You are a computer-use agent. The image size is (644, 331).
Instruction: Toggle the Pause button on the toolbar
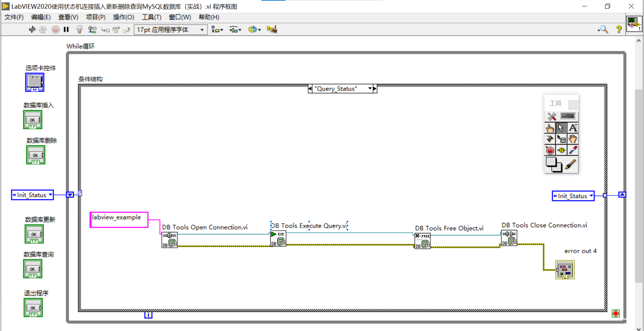[66, 30]
